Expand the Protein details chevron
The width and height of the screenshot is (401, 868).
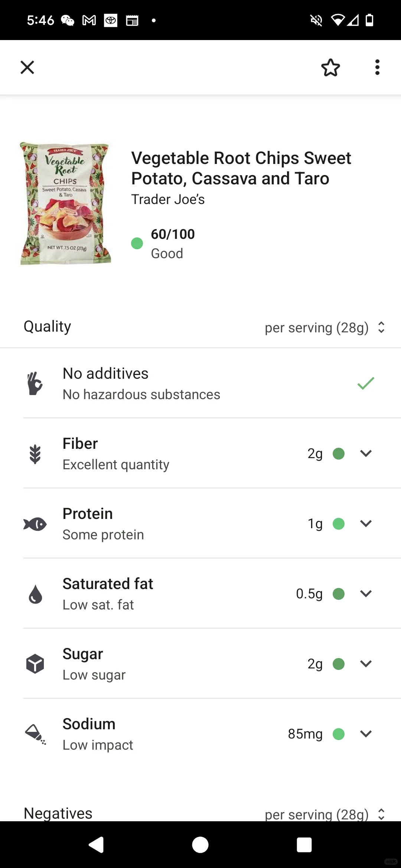tap(366, 523)
